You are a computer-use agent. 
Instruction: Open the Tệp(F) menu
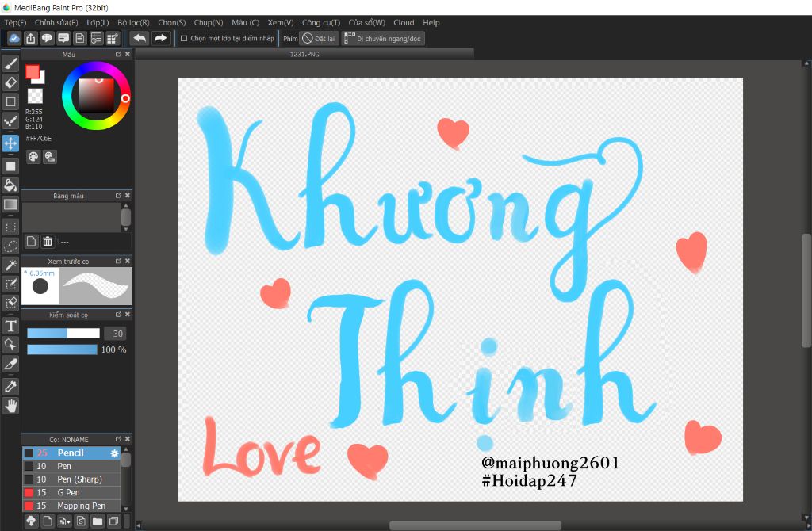click(15, 23)
